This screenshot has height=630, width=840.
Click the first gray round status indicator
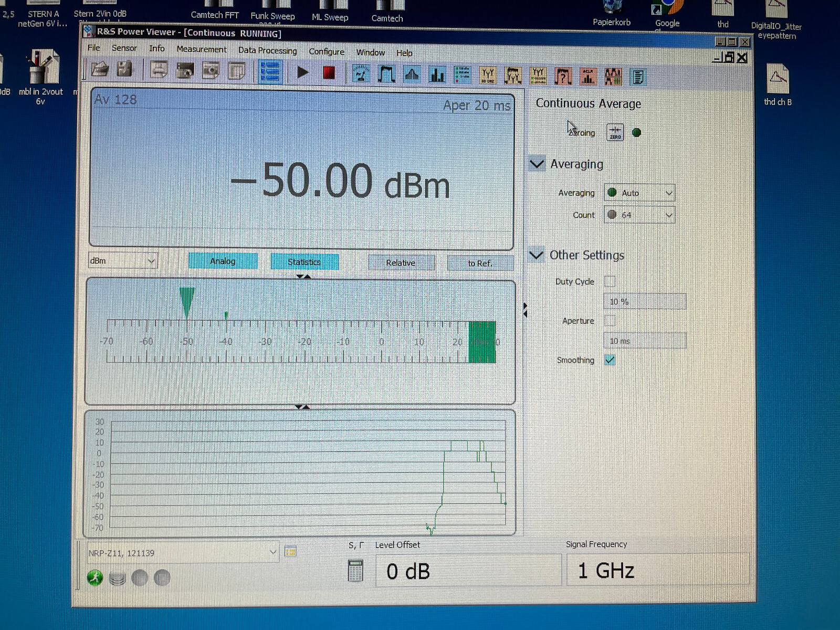[x=140, y=578]
